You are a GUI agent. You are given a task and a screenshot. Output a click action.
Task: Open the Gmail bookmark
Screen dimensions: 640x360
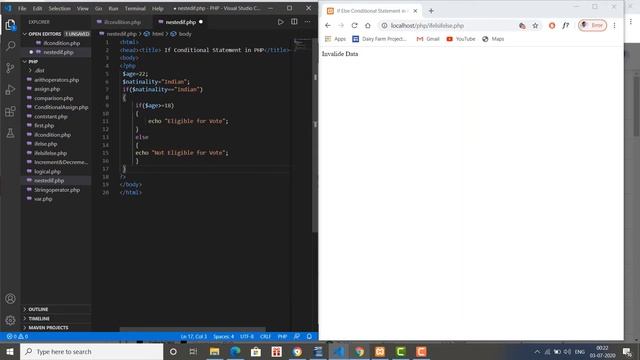point(428,39)
